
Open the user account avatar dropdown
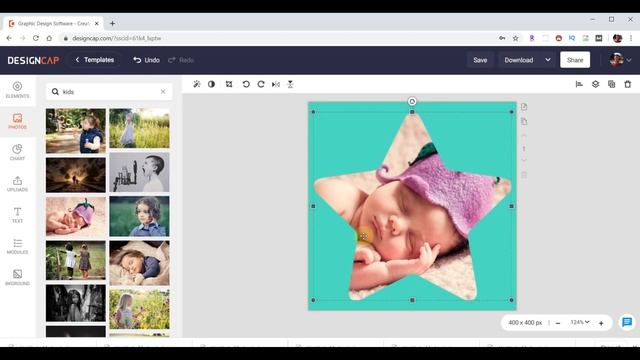pyautogui.click(x=620, y=60)
